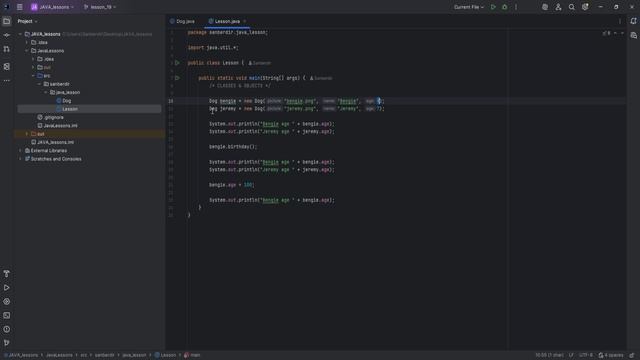Run the Lesson class gutter arrow
The width and height of the screenshot is (640, 360).
[177, 63]
